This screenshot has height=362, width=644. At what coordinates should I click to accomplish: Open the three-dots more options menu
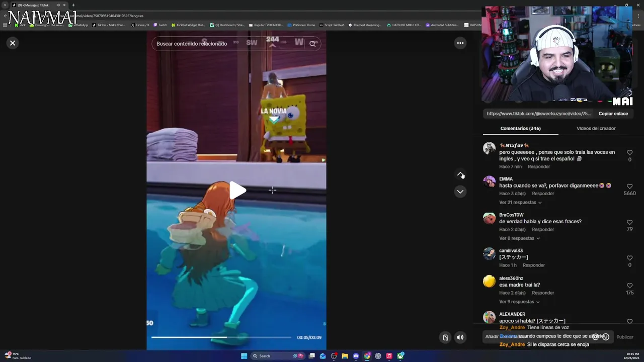(460, 43)
